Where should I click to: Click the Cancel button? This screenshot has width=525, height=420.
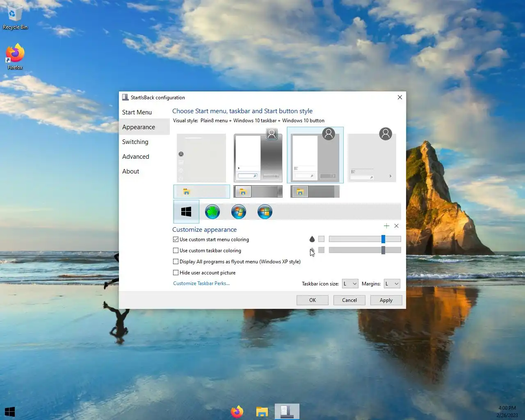tap(349, 300)
